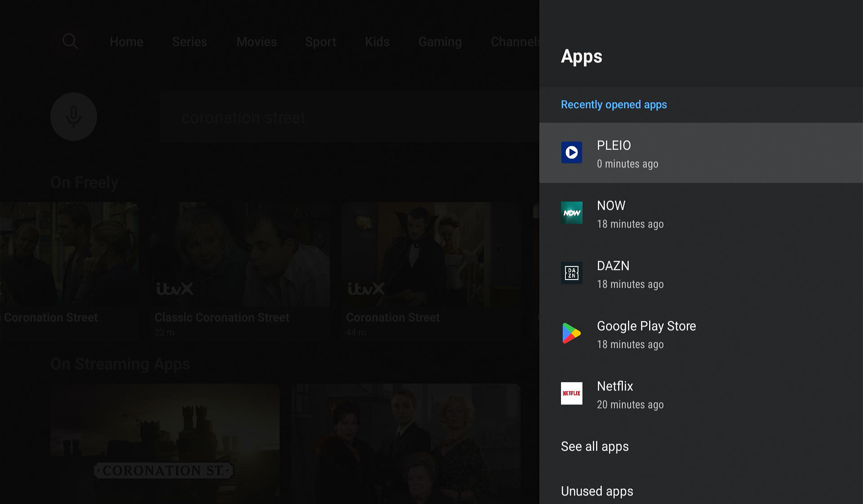Click the 'On Streaming Apps' section title

coord(120,364)
